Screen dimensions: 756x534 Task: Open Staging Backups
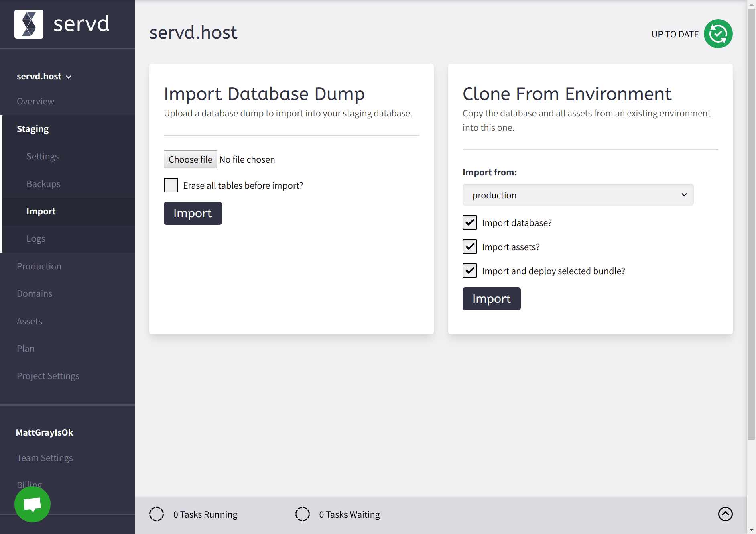(x=43, y=184)
